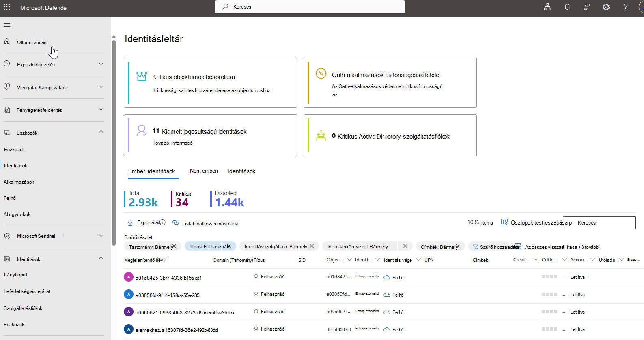
Task: Click the Eszközök group devices icon
Action: [7, 133]
